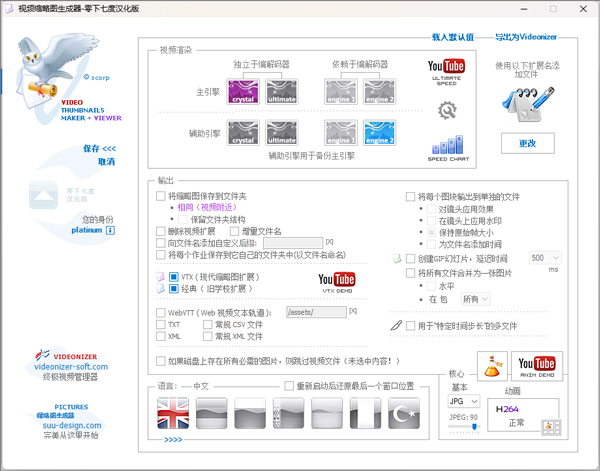This screenshot has width=600, height=471.
Task: Open the Speed Chart icon
Action: pos(448,148)
